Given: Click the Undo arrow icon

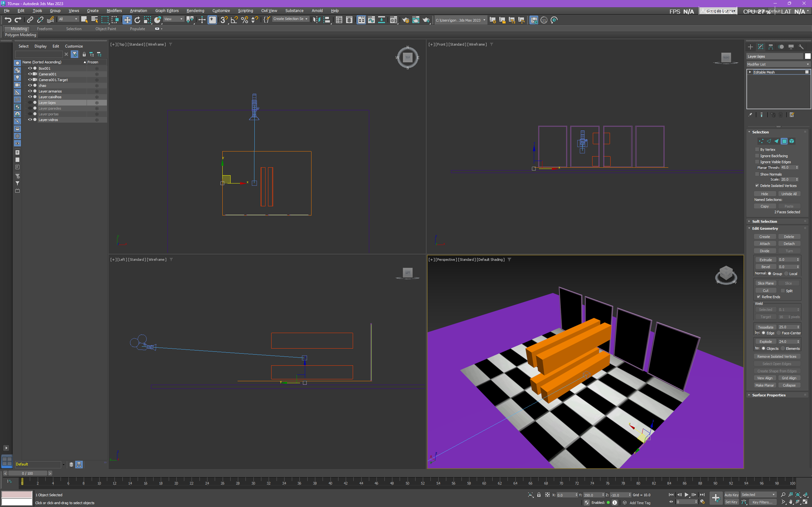Looking at the screenshot, I should 8,20.
